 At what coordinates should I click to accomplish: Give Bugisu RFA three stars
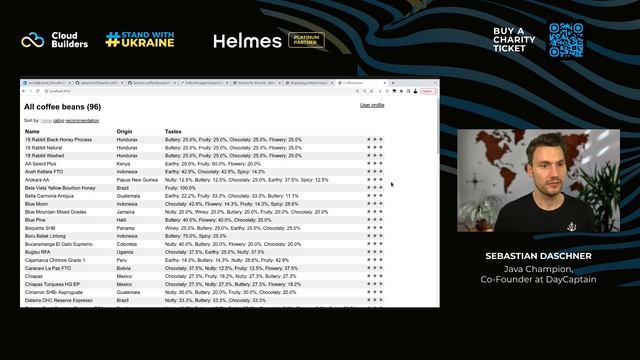pyautogui.click(x=381, y=252)
